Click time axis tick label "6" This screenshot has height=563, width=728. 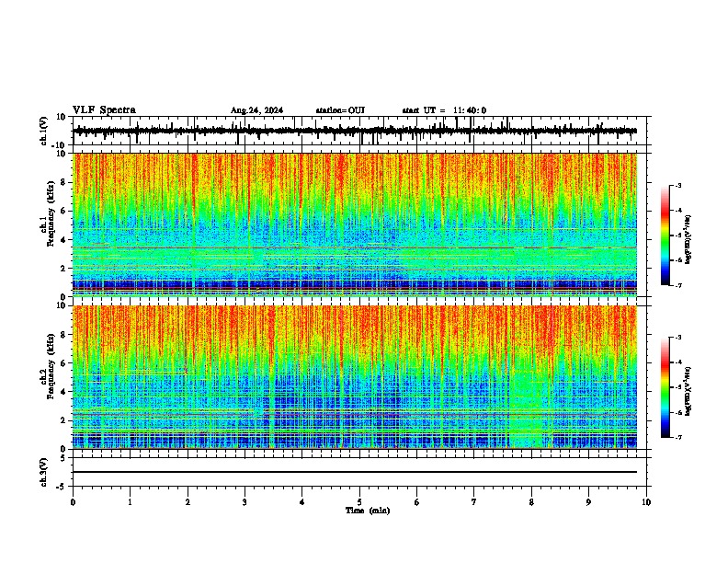(x=417, y=502)
